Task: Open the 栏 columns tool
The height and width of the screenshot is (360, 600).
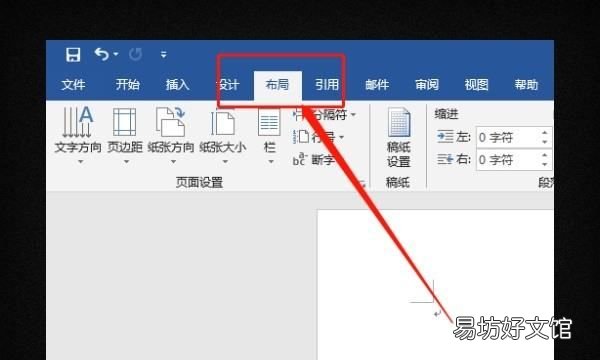Action: click(269, 135)
